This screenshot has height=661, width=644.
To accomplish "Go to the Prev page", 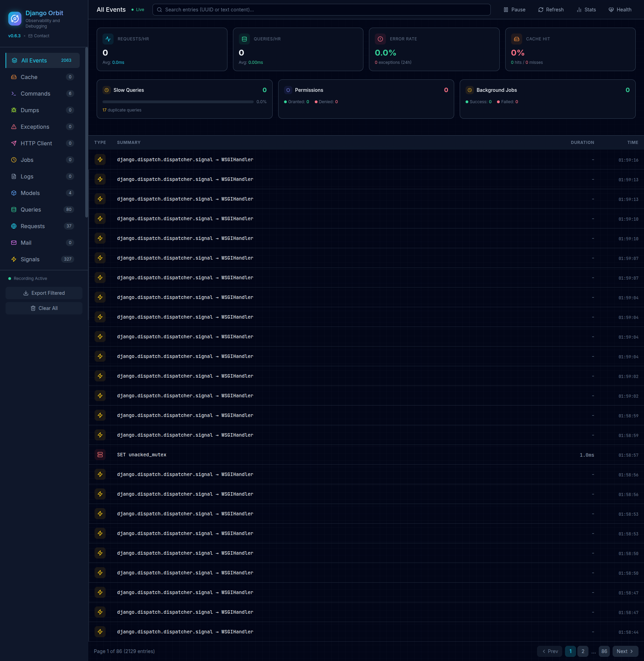I will (x=550, y=651).
